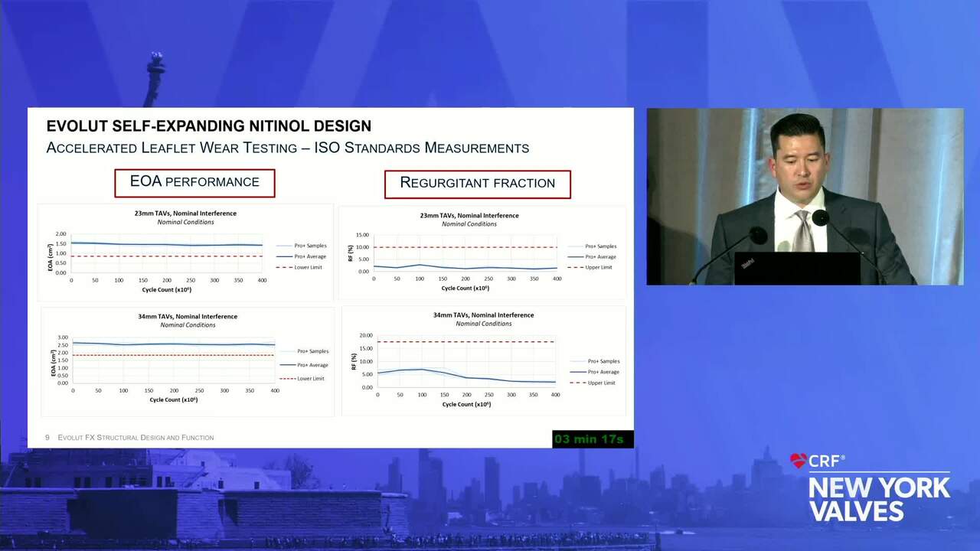The width and height of the screenshot is (980, 551).
Task: Click footer text 'Evolut FX Structural Design and Function'
Action: [136, 438]
